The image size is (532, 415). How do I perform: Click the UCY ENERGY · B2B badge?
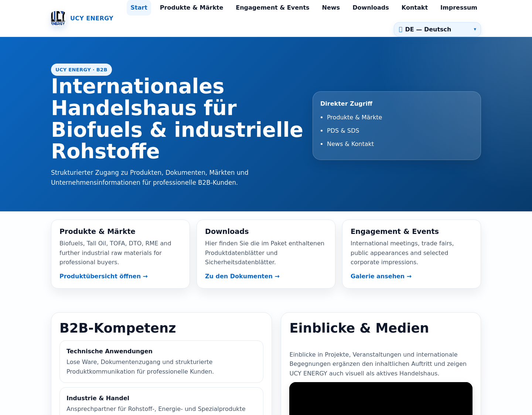pyautogui.click(x=81, y=69)
